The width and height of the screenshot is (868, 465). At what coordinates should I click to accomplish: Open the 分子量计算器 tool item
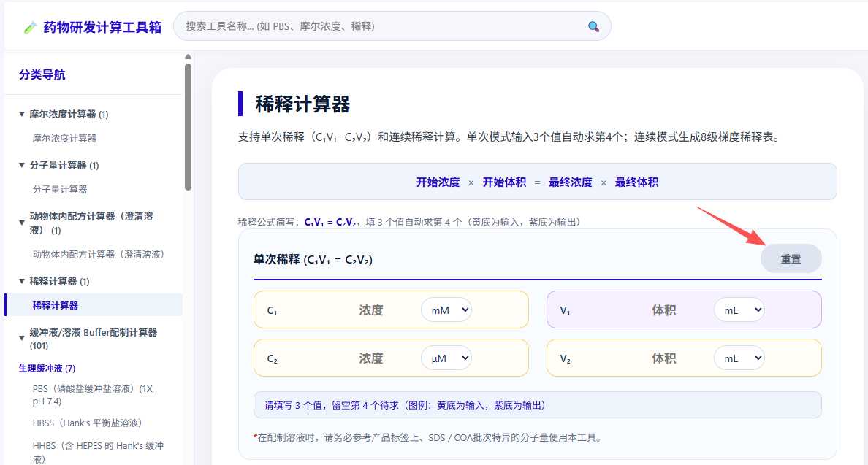(x=60, y=189)
